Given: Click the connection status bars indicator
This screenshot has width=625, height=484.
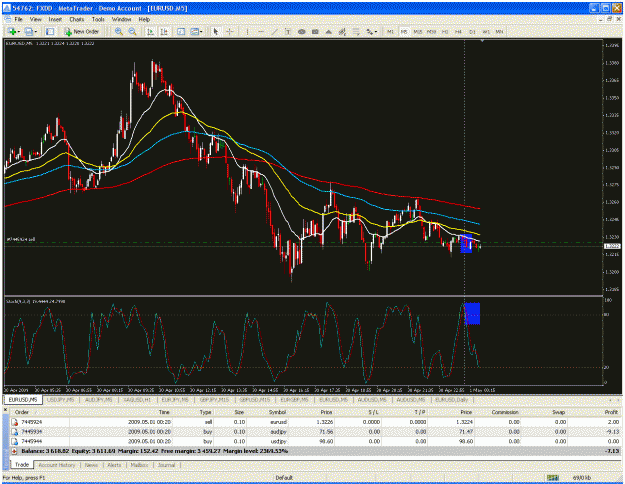Looking at the screenshot, I should (552, 477).
